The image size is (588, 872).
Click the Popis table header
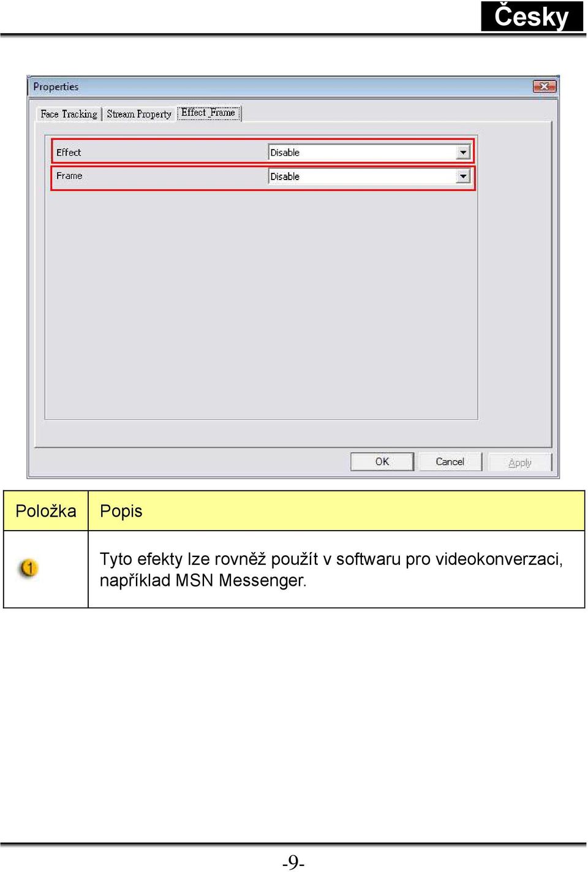tap(336, 511)
